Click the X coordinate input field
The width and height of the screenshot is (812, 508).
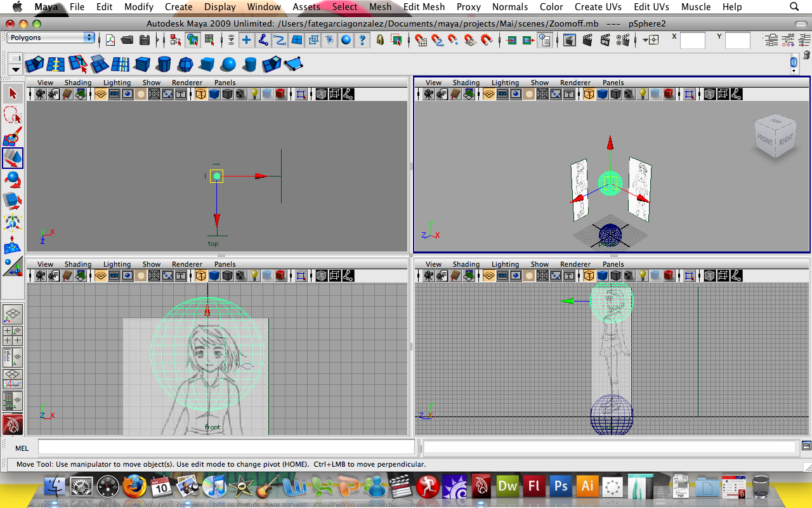pyautogui.click(x=693, y=41)
